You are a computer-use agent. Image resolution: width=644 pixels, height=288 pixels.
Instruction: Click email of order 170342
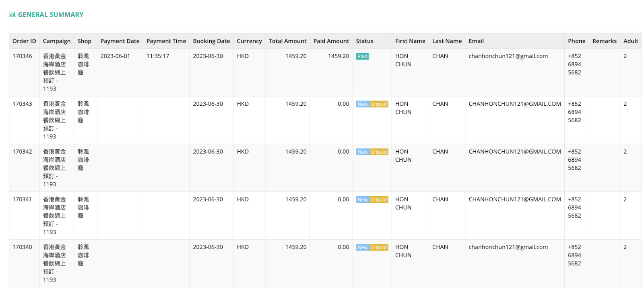pyautogui.click(x=515, y=152)
